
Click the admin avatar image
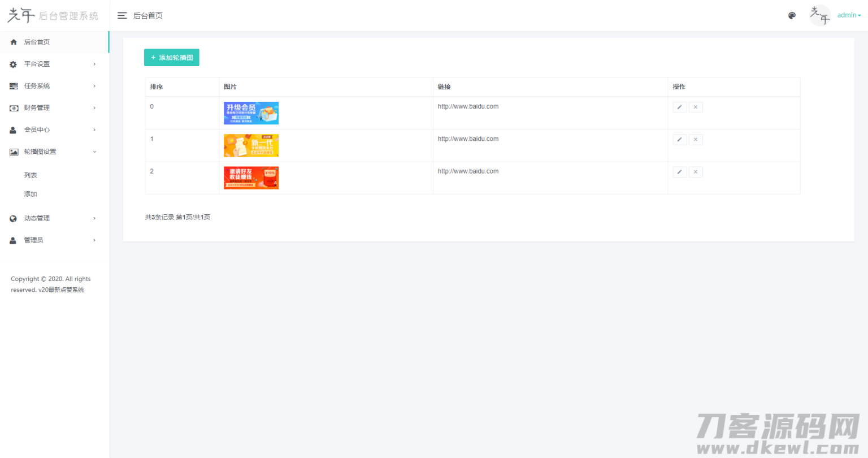820,15
